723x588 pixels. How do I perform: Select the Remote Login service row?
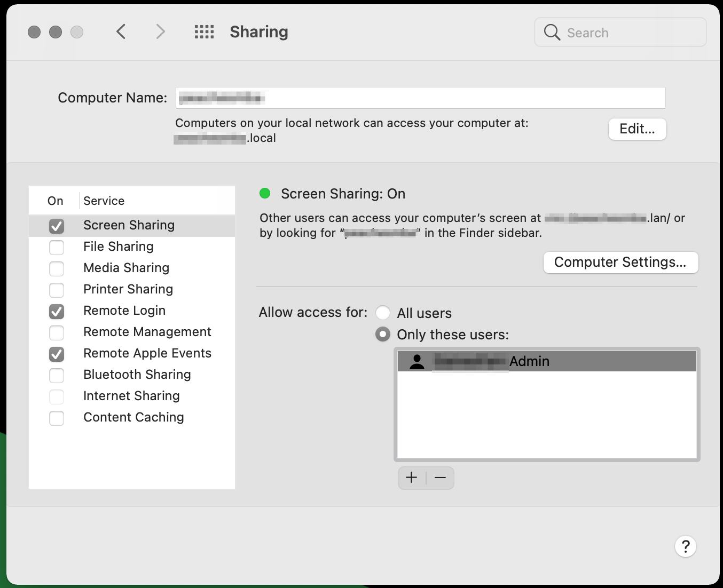[x=132, y=311]
